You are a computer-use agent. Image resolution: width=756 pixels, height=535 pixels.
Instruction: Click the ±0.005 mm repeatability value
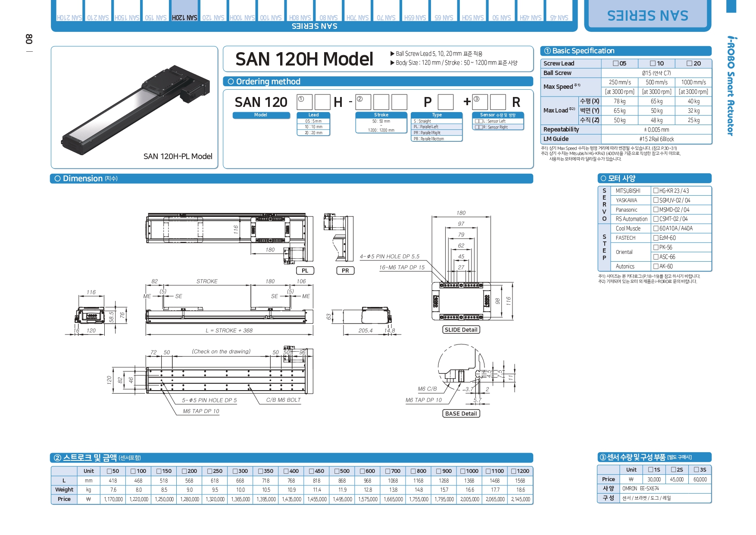point(656,129)
